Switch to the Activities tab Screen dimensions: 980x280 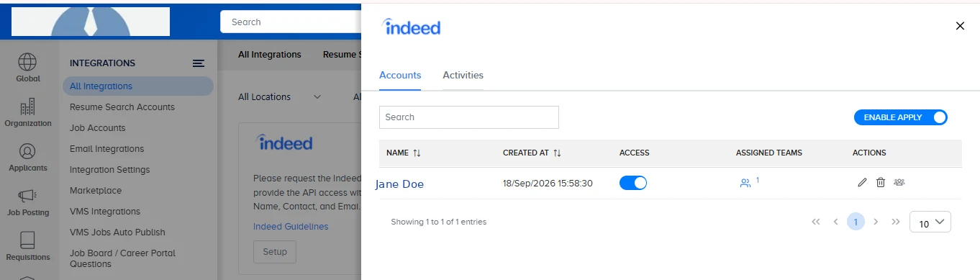[463, 75]
